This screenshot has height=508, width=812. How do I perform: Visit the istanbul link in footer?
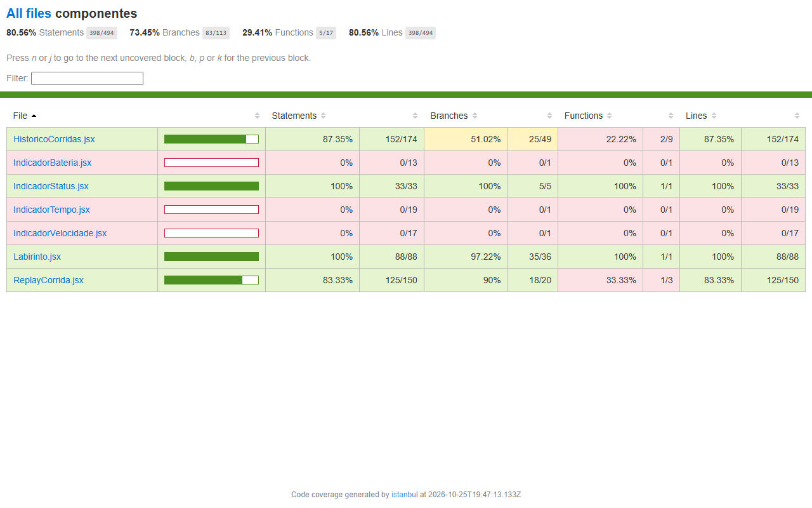(404, 495)
